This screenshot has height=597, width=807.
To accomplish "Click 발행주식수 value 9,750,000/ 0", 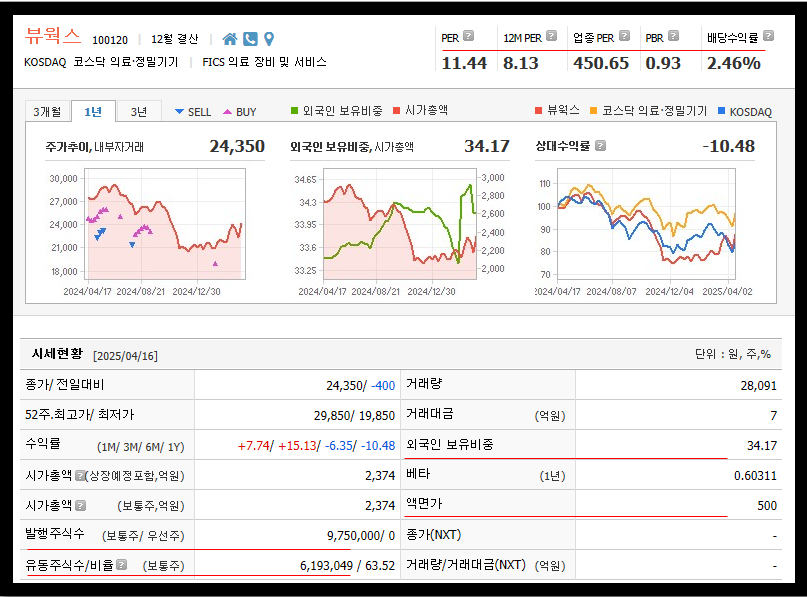I will tap(361, 536).
